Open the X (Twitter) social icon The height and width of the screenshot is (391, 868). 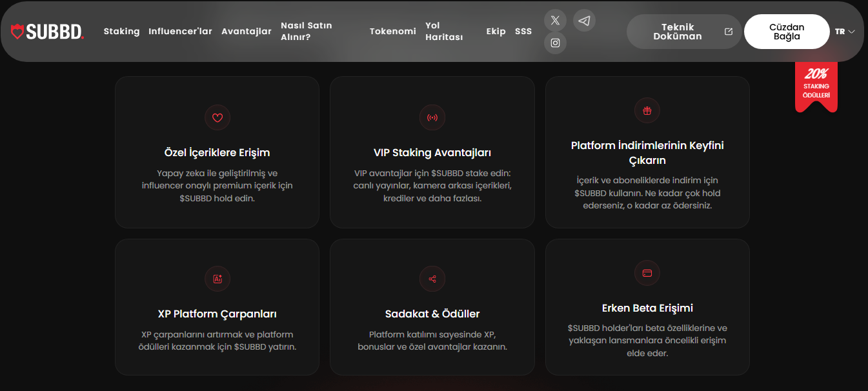click(556, 20)
